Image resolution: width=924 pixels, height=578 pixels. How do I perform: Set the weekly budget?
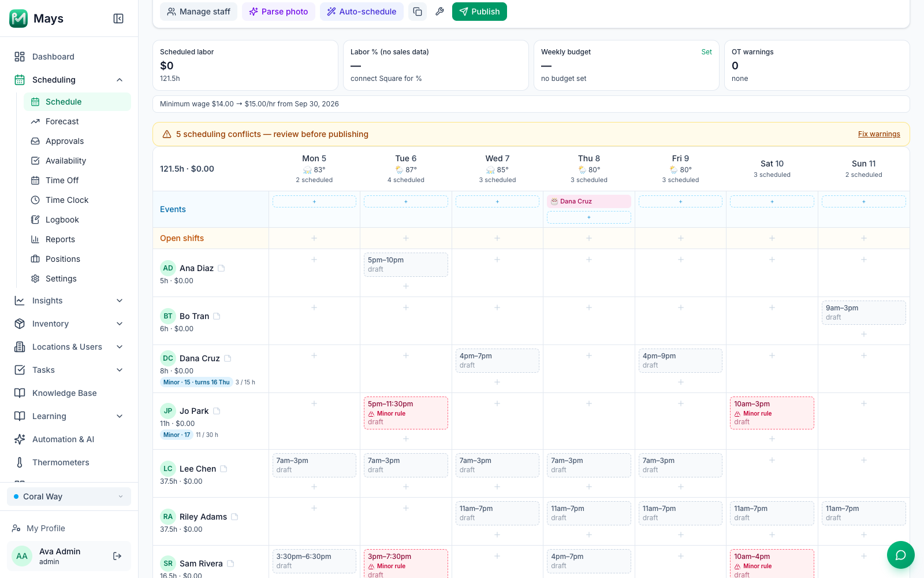(706, 52)
